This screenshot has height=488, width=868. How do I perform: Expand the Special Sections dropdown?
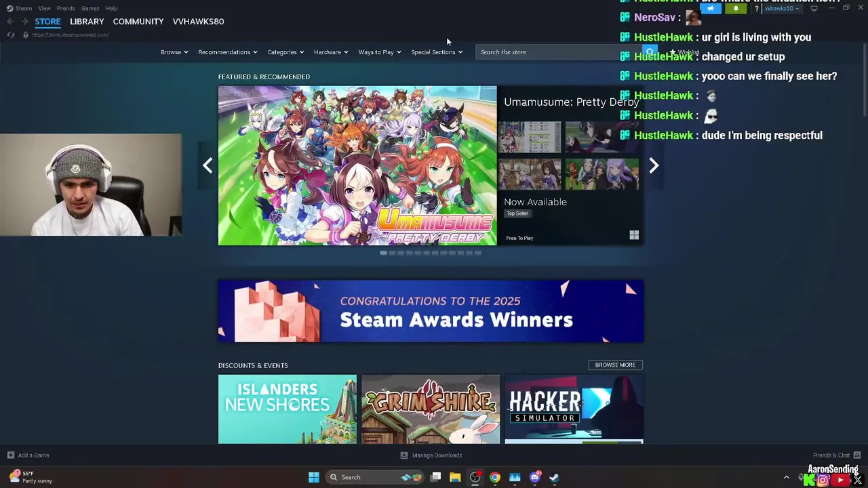[437, 52]
